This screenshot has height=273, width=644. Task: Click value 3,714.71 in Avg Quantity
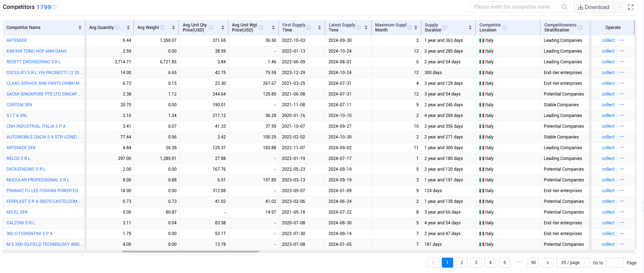pyautogui.click(x=123, y=62)
